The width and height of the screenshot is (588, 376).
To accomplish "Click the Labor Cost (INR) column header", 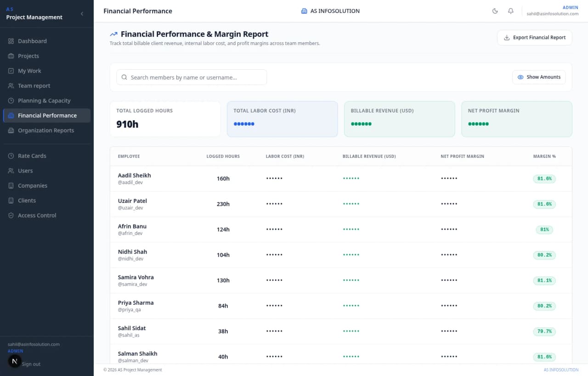I will click(285, 157).
